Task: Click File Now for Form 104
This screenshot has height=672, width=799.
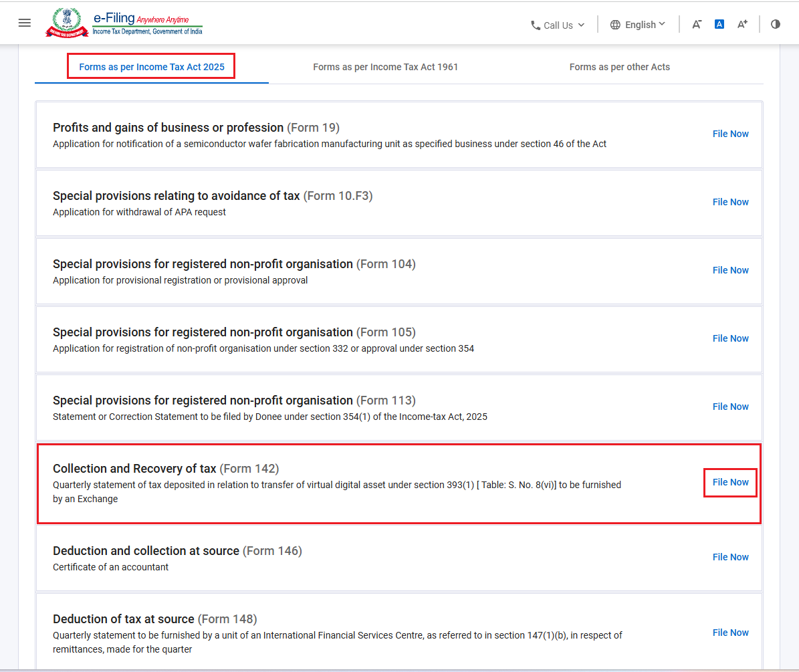Action: pyautogui.click(x=730, y=270)
